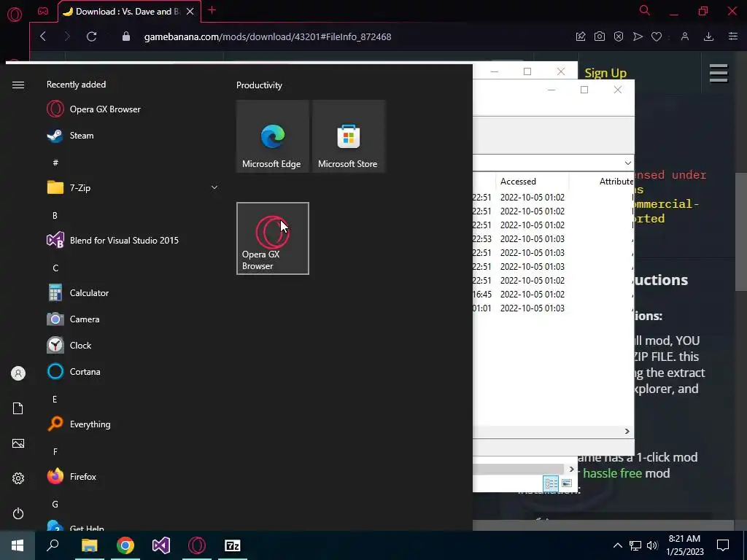Open Opera downloads icon
747x560 pixels.
708,36
